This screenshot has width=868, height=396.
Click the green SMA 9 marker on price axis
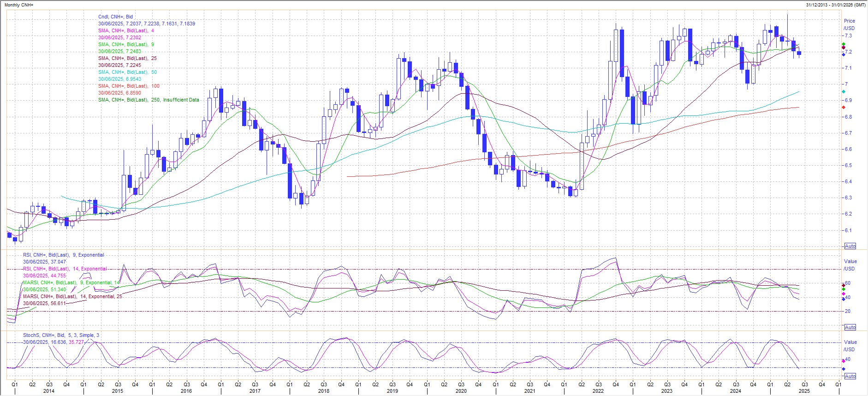tap(844, 44)
